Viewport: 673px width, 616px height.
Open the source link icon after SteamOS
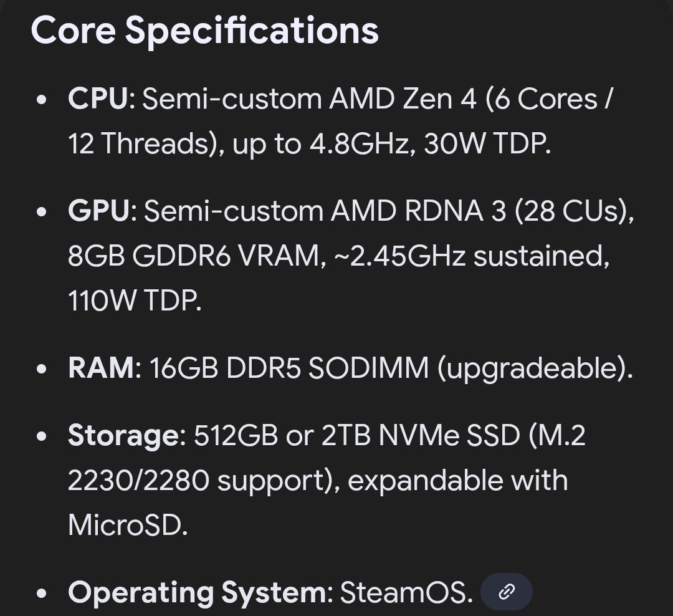click(x=507, y=591)
